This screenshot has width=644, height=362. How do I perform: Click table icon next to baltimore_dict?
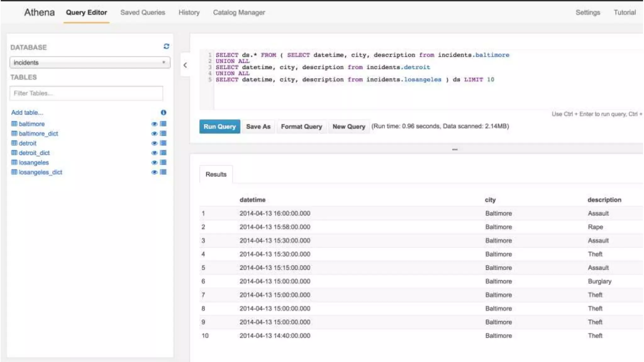[14, 134]
